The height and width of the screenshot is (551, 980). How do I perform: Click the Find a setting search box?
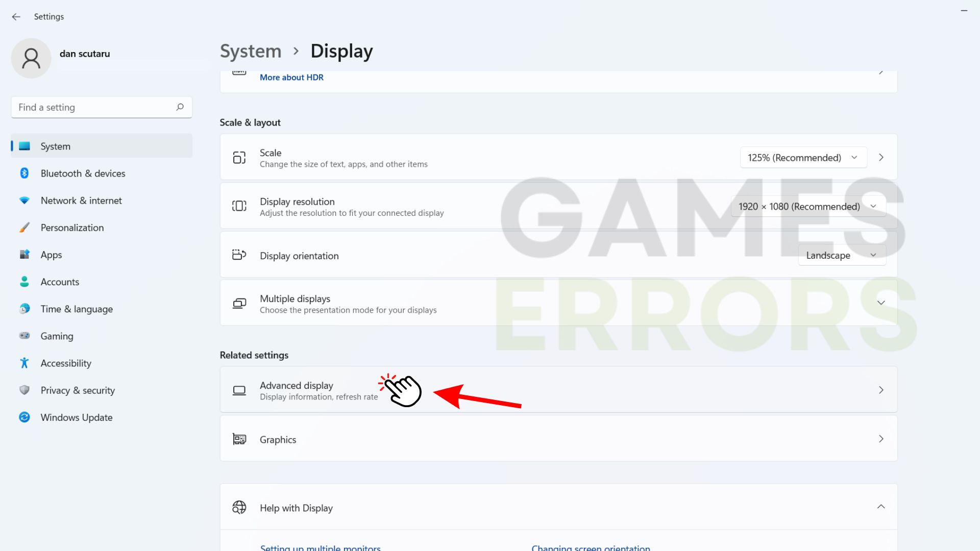point(94,107)
